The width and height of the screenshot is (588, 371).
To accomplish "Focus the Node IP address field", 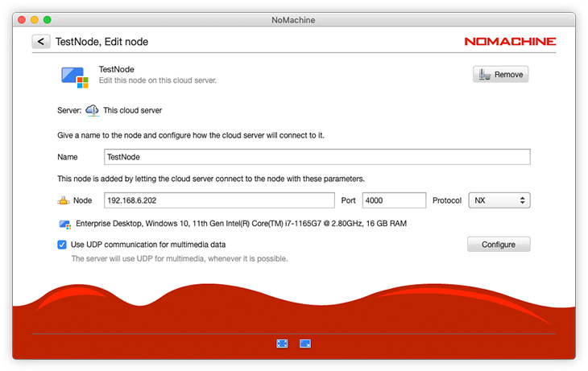I will [x=218, y=200].
